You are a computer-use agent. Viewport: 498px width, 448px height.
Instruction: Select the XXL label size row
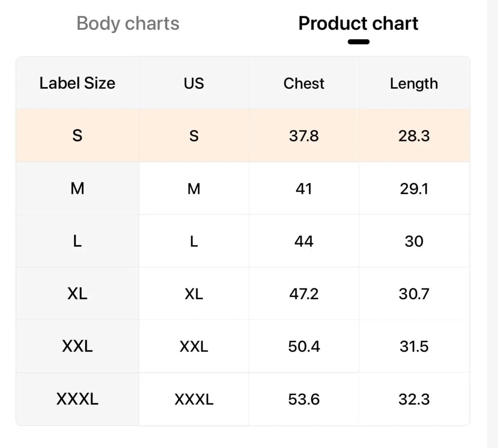click(x=243, y=346)
